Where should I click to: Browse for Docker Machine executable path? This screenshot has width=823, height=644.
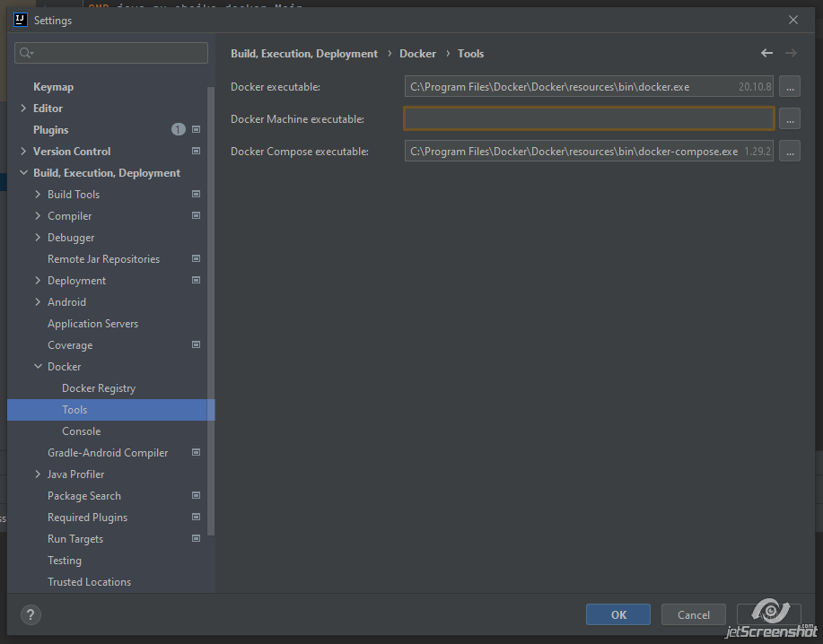tap(790, 119)
